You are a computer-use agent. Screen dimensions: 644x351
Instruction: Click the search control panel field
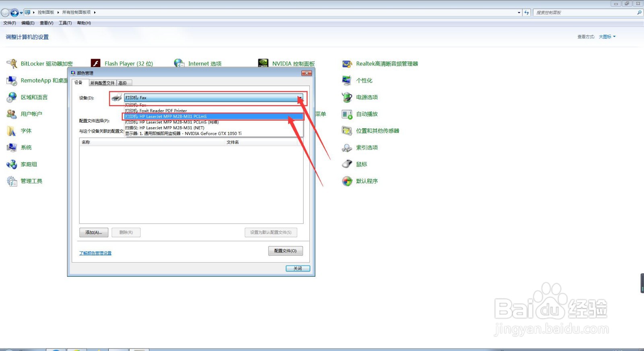click(x=586, y=12)
